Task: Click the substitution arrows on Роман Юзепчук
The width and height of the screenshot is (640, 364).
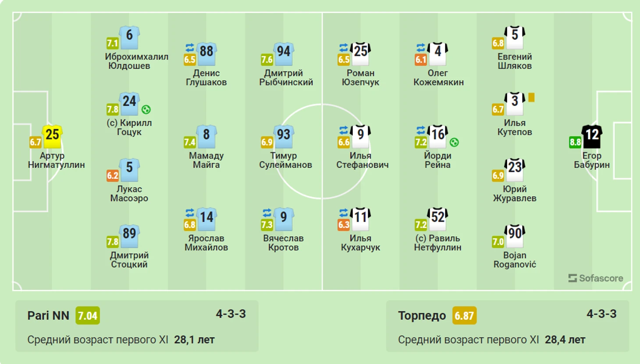Action: (344, 47)
